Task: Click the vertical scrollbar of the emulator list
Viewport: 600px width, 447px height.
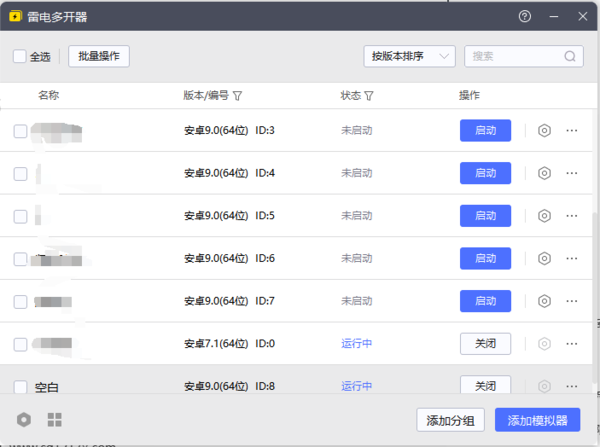Action: click(595, 297)
